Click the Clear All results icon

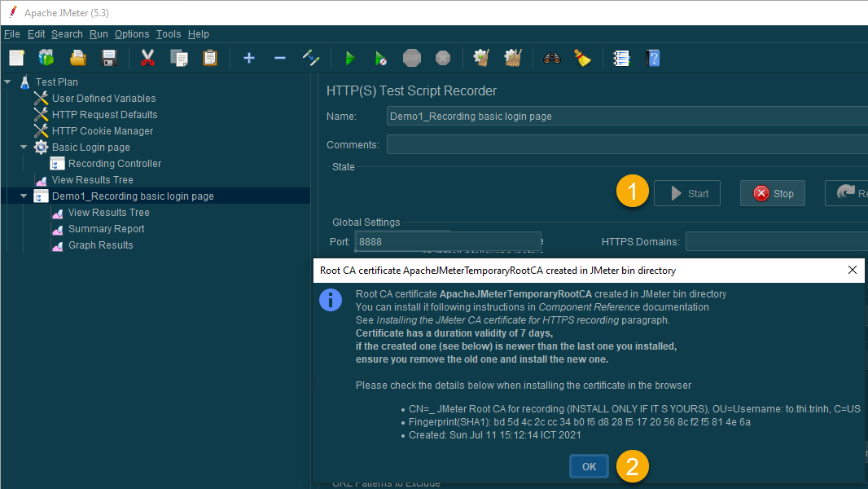coord(513,58)
